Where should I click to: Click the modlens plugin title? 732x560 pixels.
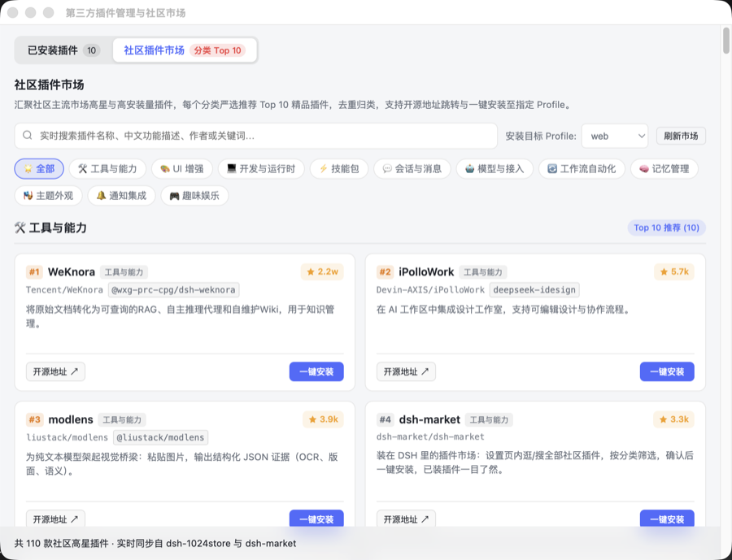pyautogui.click(x=71, y=419)
